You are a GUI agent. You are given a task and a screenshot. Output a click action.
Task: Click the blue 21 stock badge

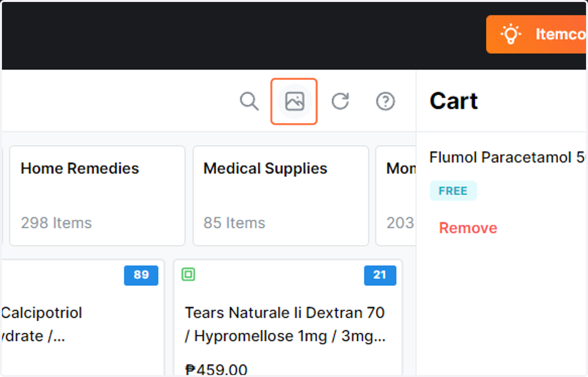[380, 275]
